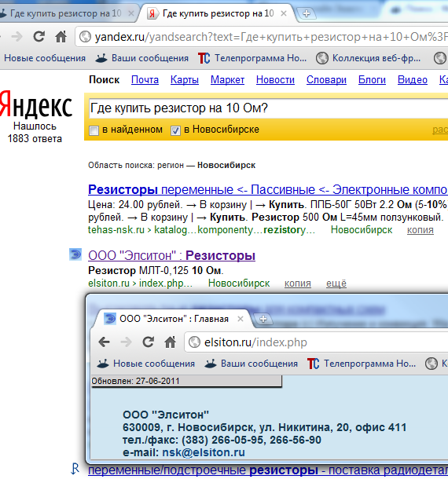448x479 pixels.
Task: Click the search query field
Action: (269, 108)
